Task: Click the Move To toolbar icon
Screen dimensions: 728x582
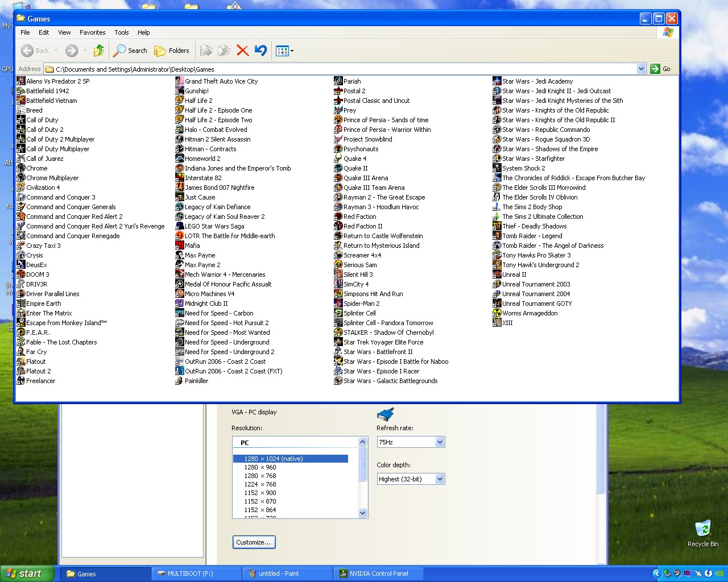Action: point(206,51)
